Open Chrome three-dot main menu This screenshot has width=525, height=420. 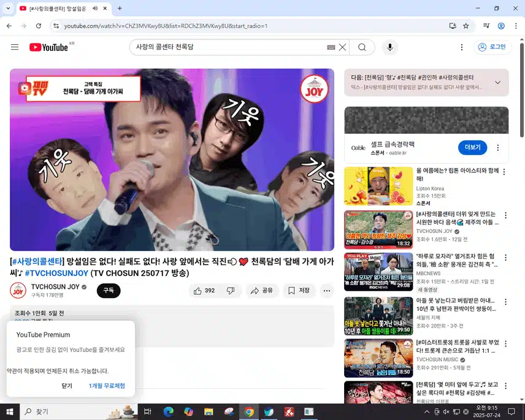[516, 26]
